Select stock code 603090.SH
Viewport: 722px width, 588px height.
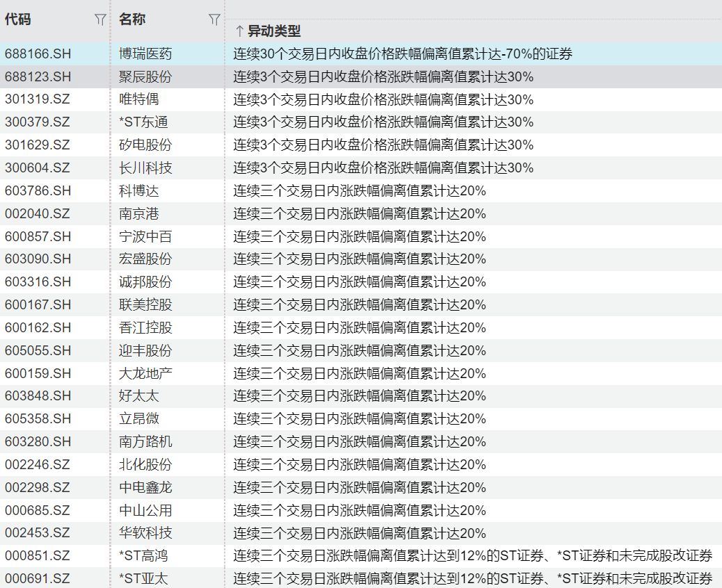coord(38,259)
